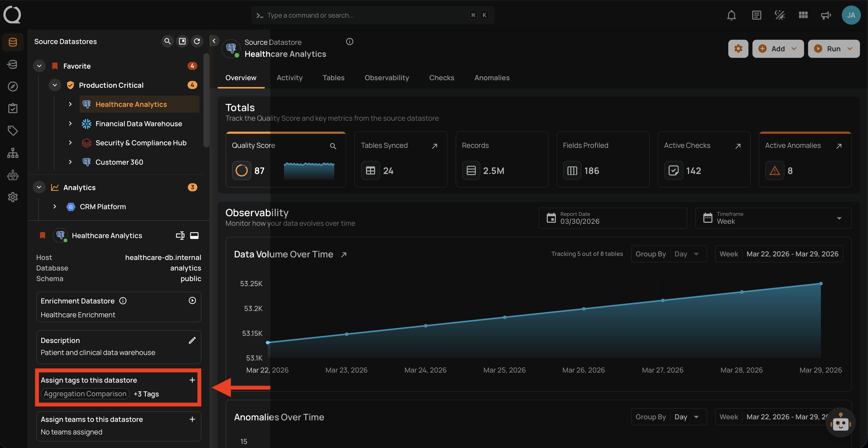Click the edit pencil icon for Description
The width and height of the screenshot is (868, 448).
click(x=192, y=340)
